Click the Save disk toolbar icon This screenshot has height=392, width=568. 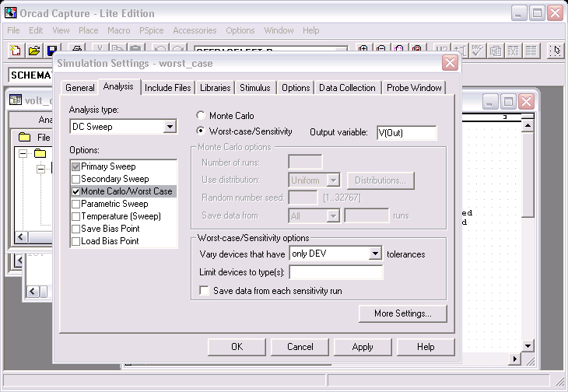point(51,50)
